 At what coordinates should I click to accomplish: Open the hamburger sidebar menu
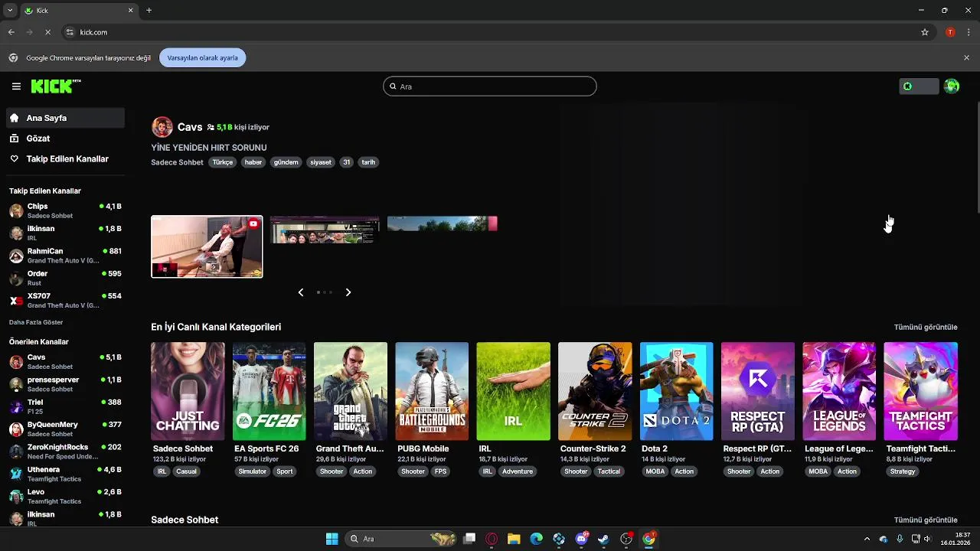pos(16,86)
